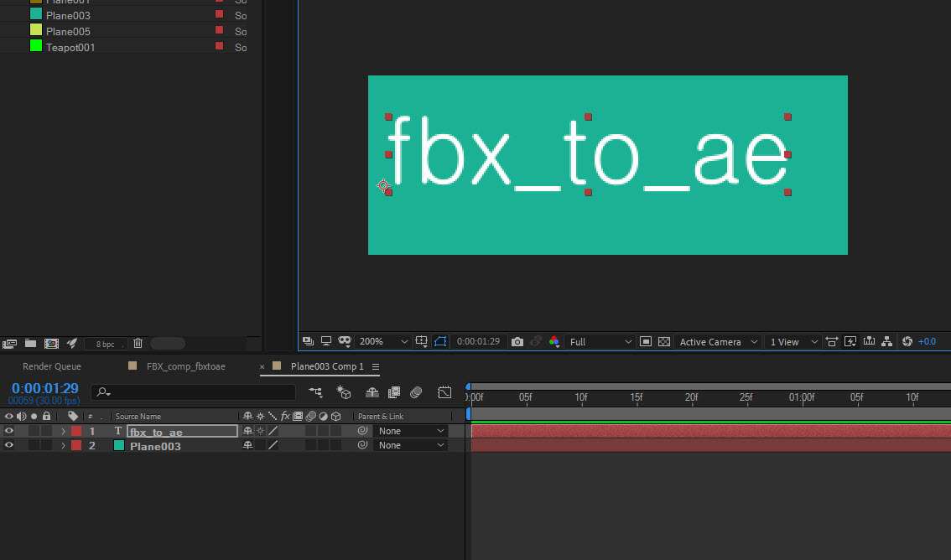951x560 pixels.
Task: Click the primary viewer monitor icon
Action: click(x=326, y=341)
